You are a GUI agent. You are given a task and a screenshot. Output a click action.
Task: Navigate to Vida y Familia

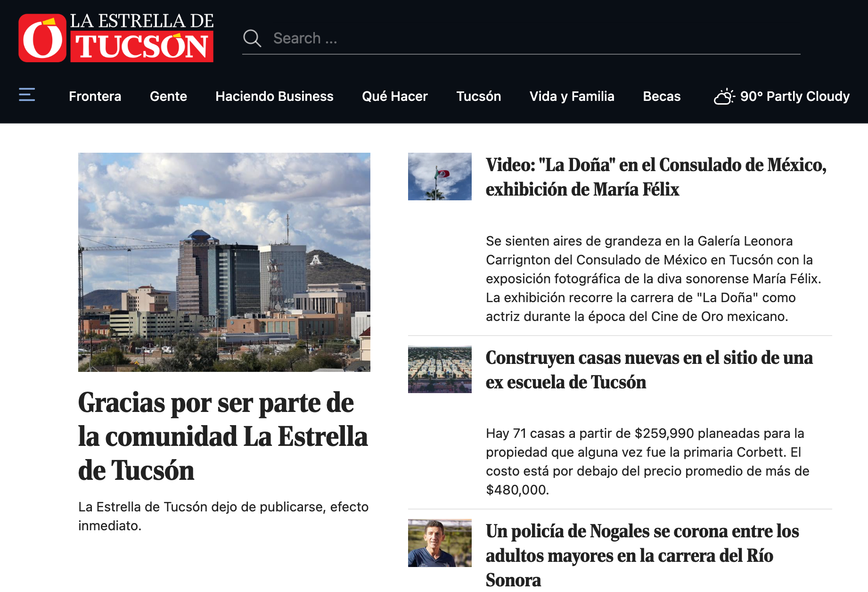[x=572, y=96]
